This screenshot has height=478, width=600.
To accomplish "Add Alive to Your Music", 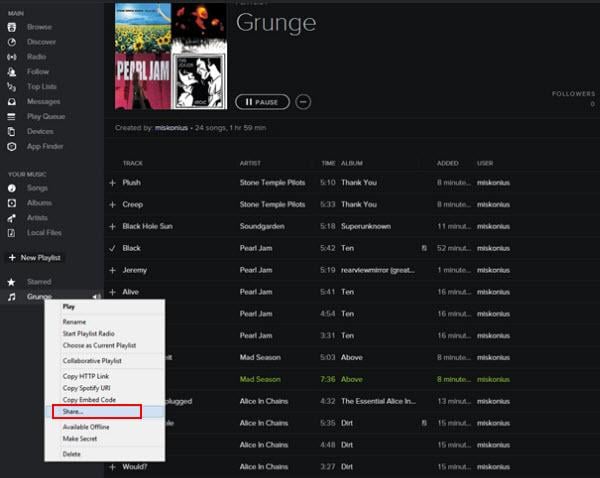I will pyautogui.click(x=112, y=292).
